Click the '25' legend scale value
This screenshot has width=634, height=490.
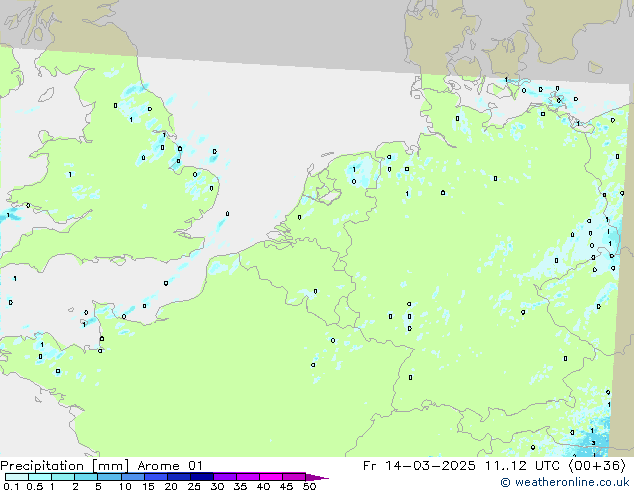click(194, 486)
